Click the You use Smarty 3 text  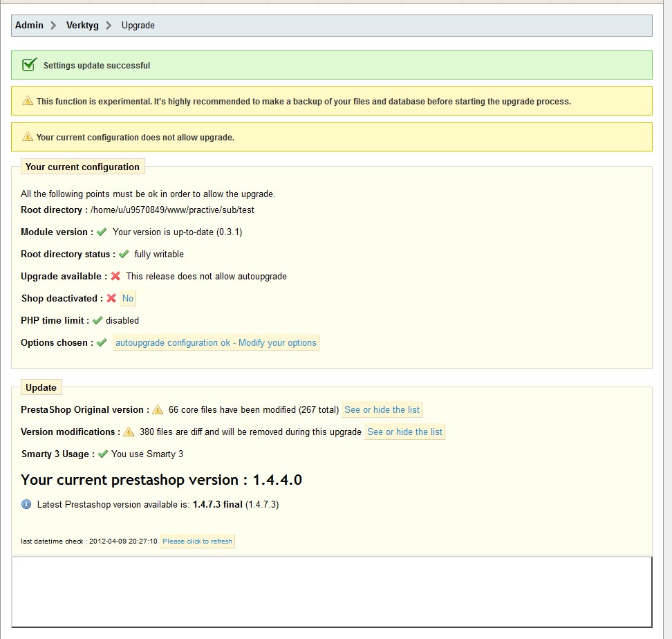[x=147, y=454]
